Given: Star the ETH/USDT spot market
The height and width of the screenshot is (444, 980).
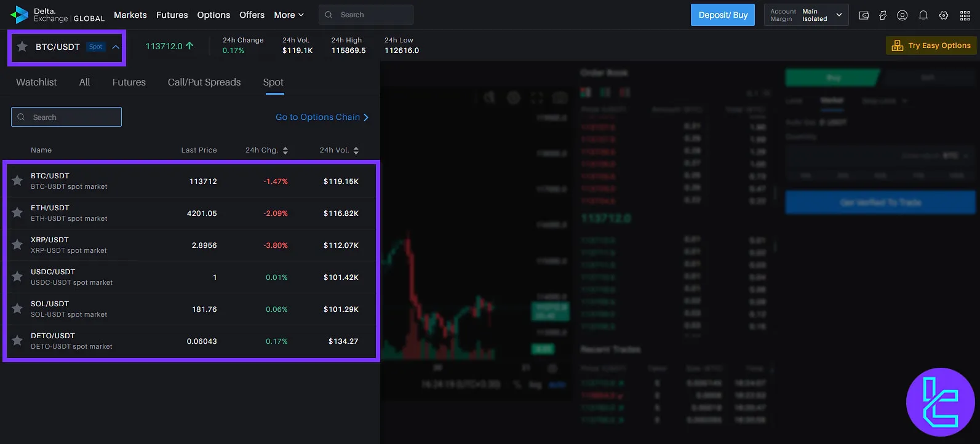Looking at the screenshot, I should tap(17, 213).
